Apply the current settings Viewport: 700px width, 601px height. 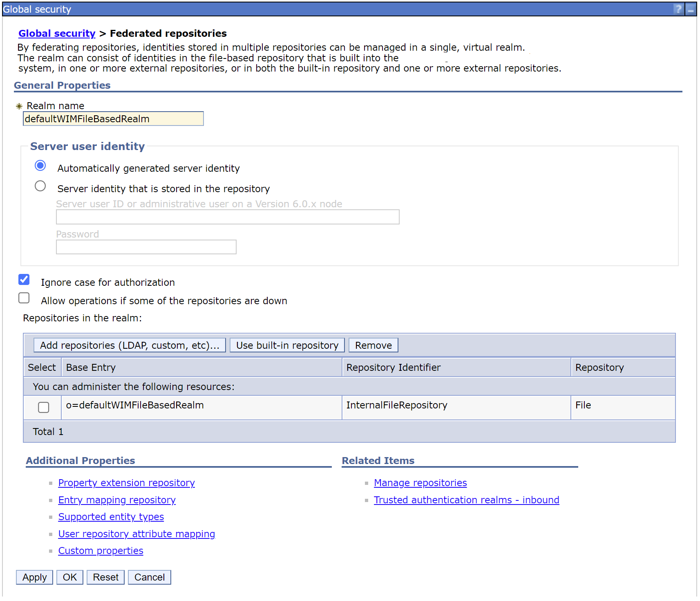coord(34,577)
